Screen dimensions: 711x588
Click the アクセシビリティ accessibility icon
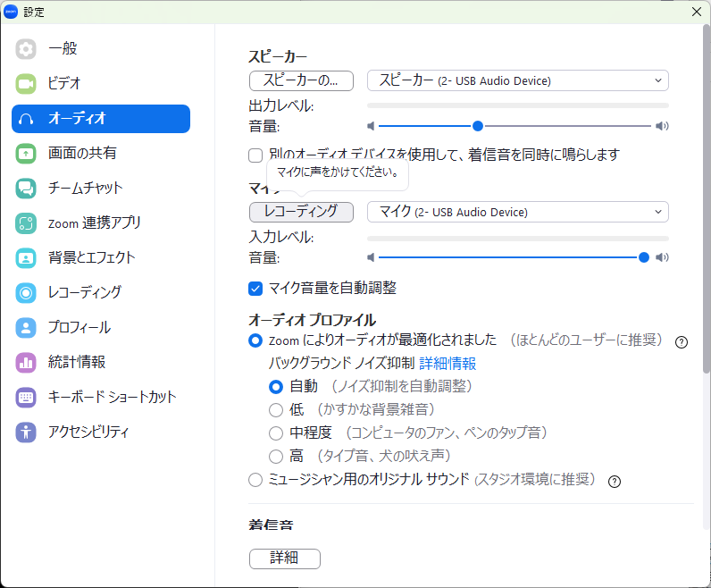pos(26,432)
